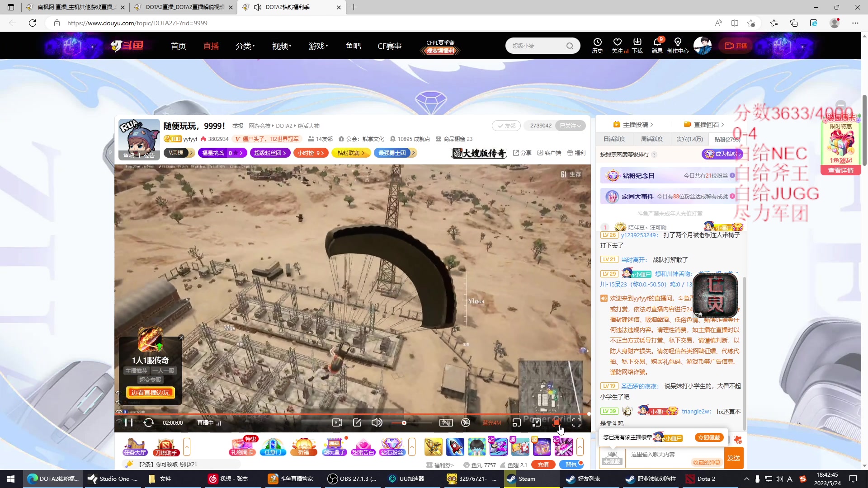
Task: Open 祈福 blessing icon
Action: point(303,447)
